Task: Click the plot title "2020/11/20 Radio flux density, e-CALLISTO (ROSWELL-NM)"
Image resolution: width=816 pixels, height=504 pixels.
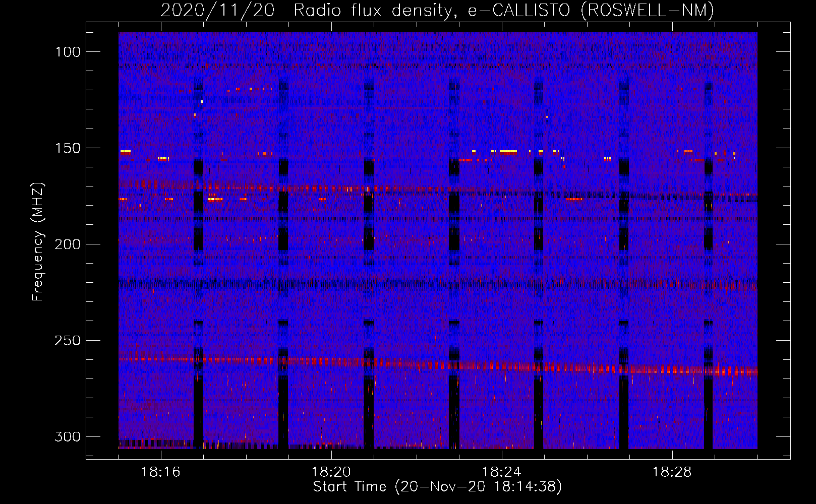Action: coord(437,10)
